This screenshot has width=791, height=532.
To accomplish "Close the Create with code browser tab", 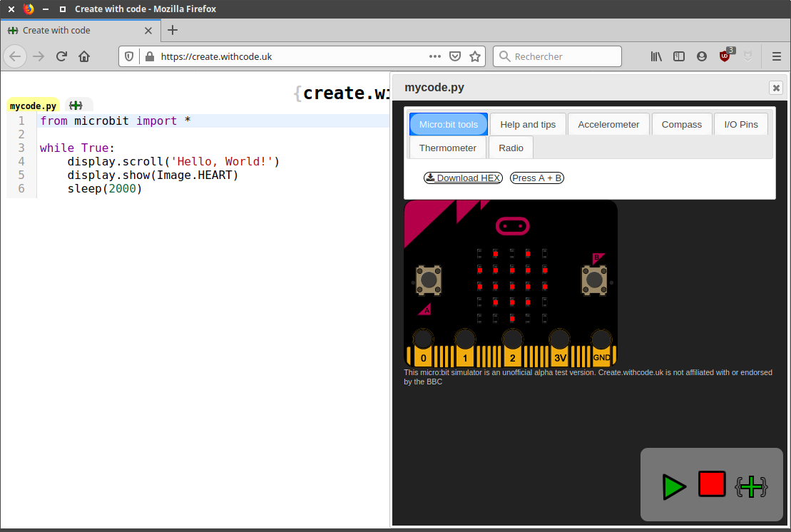I will click(x=148, y=31).
